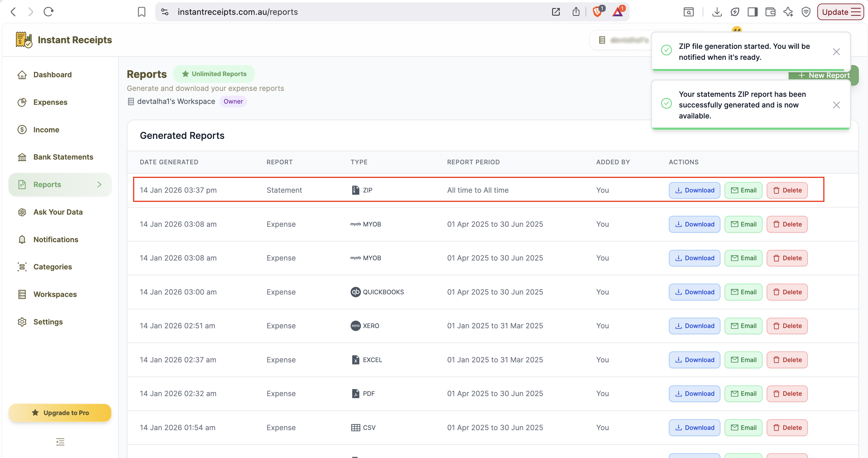Open Expenses in the sidebar
The width and height of the screenshot is (868, 458).
coord(60,102)
